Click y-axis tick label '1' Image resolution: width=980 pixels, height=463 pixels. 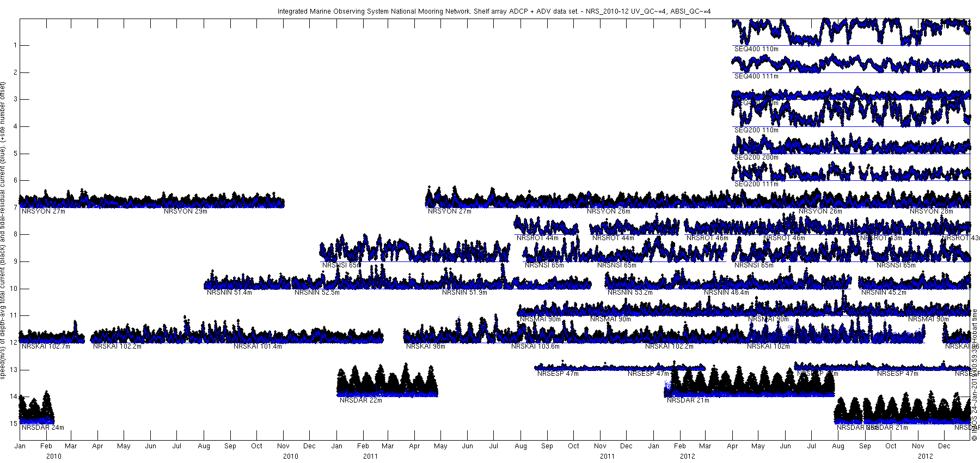point(16,45)
